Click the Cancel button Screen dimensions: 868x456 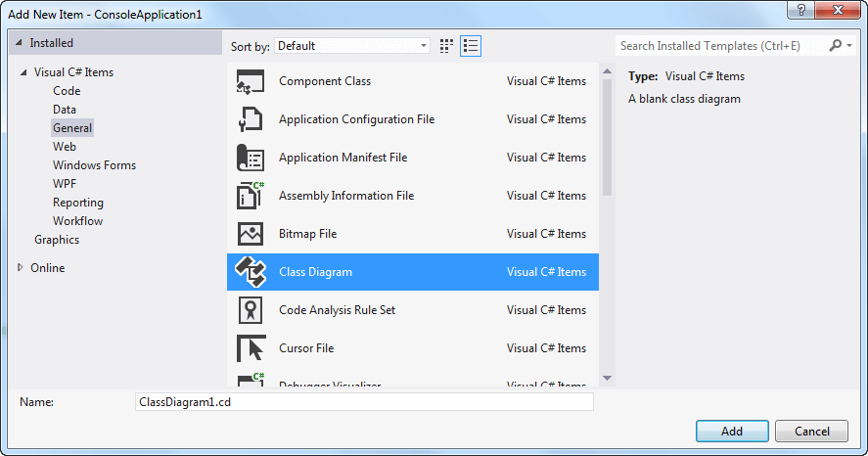pos(811,432)
